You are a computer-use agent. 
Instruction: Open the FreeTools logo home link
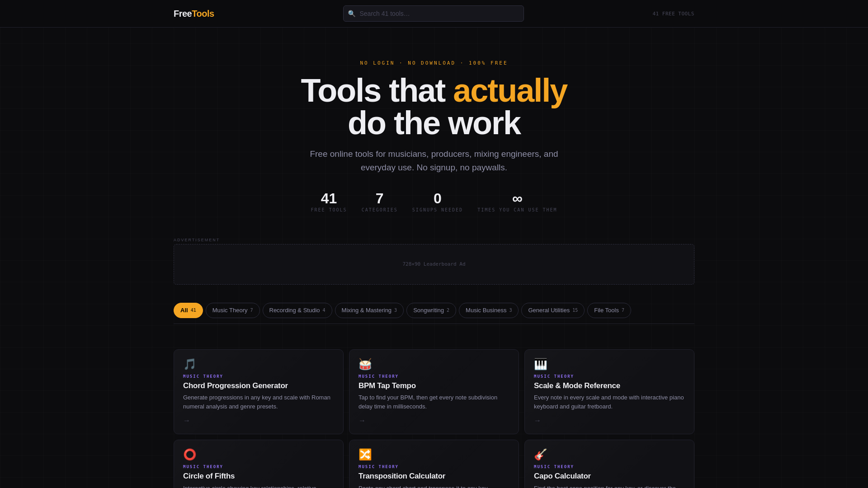[194, 14]
